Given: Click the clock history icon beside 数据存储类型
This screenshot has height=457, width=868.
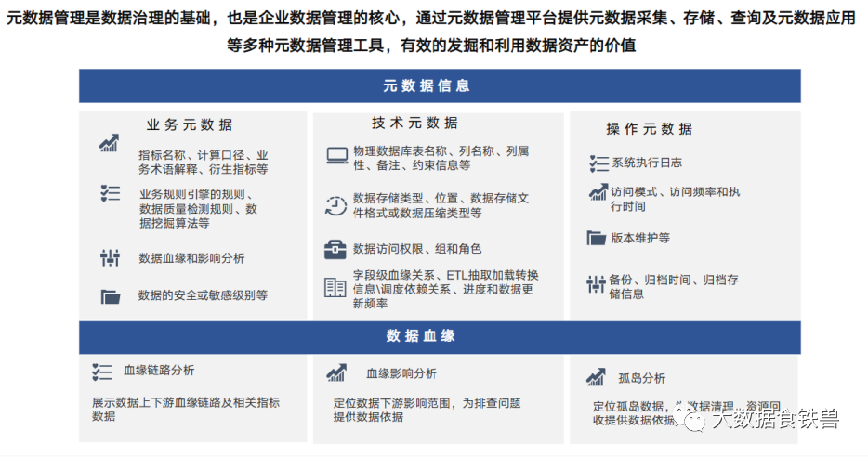Looking at the screenshot, I should (x=335, y=206).
